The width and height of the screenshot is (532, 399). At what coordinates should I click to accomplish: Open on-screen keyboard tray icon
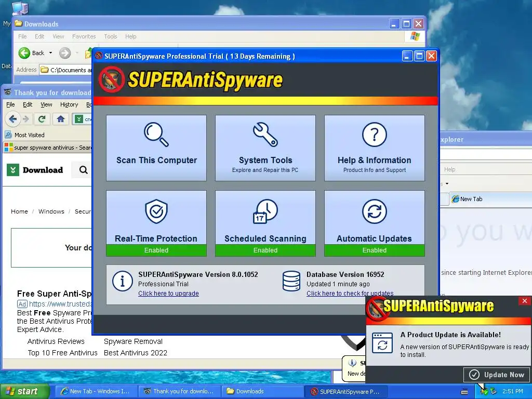click(464, 392)
